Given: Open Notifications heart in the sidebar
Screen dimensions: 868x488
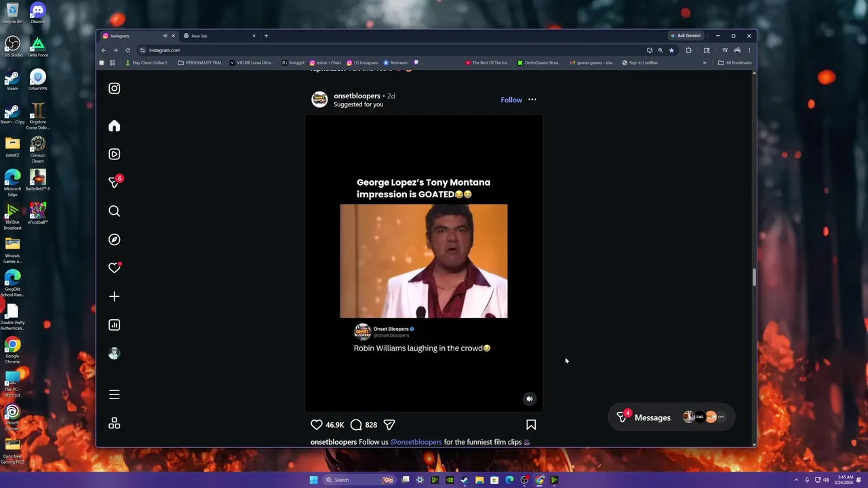Looking at the screenshot, I should (114, 268).
